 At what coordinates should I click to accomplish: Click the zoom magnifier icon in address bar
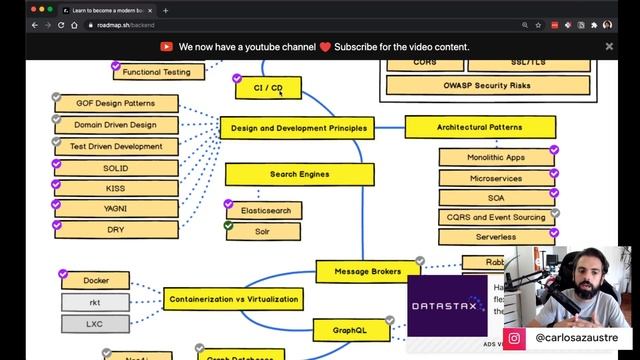pyautogui.click(x=525, y=25)
